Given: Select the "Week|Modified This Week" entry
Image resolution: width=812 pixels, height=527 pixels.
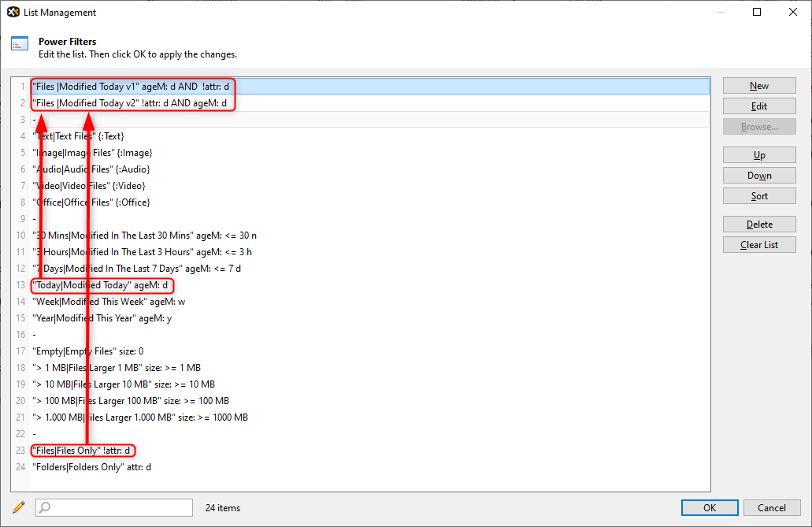Looking at the screenshot, I should pos(109,302).
